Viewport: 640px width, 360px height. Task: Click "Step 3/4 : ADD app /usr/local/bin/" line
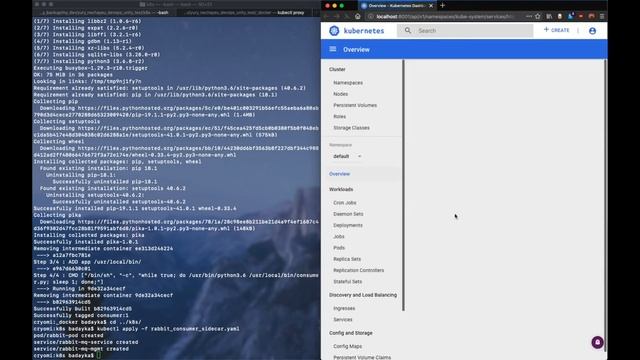87,262
